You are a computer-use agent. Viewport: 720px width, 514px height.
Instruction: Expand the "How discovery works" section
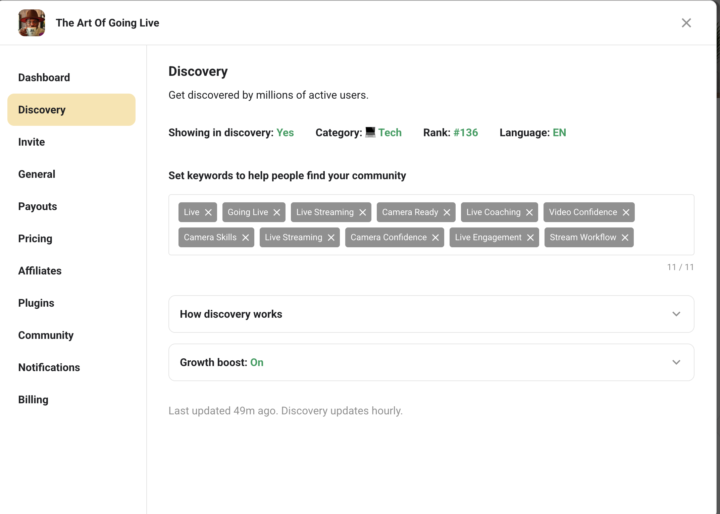pyautogui.click(x=431, y=314)
